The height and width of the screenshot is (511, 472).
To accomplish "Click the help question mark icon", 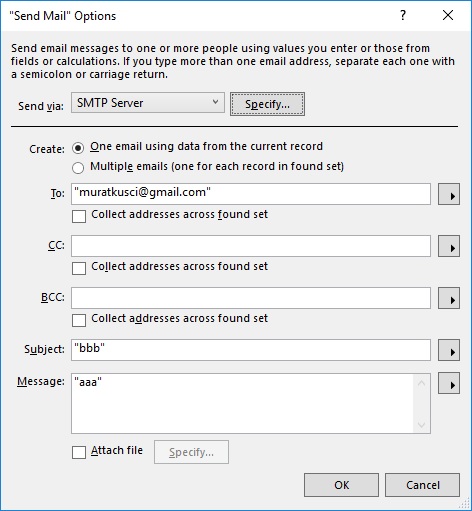I will pos(403,15).
